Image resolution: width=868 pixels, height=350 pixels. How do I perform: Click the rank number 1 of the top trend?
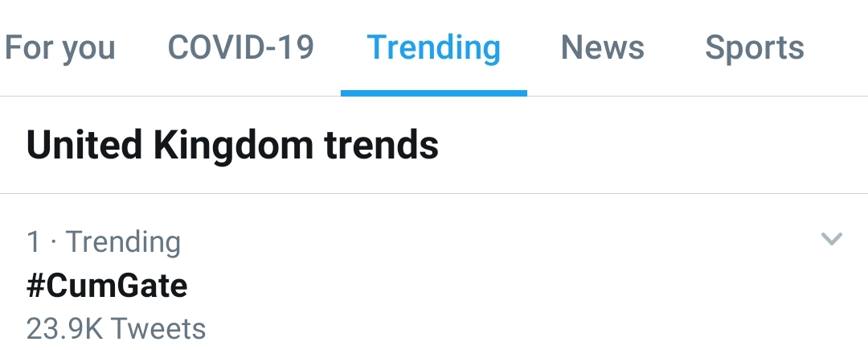(33, 241)
